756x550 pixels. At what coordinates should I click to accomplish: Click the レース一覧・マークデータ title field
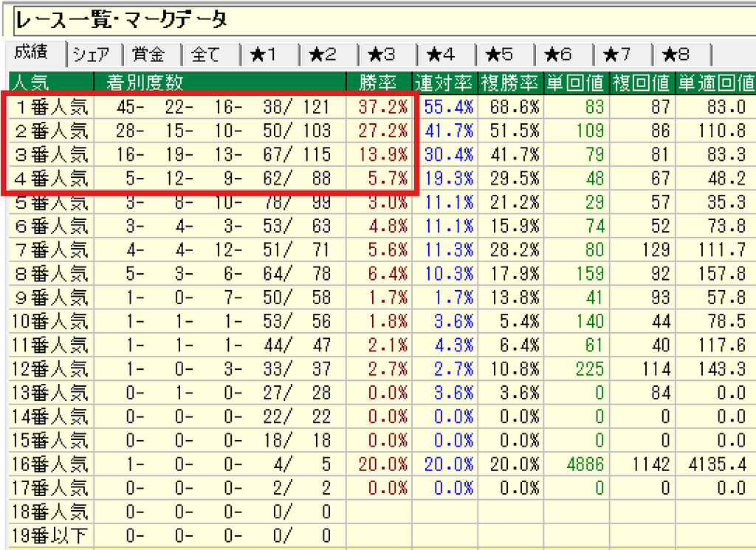[x=385, y=21]
